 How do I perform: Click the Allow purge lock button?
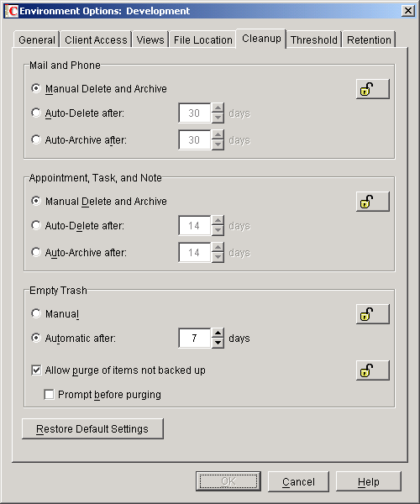pos(372,370)
